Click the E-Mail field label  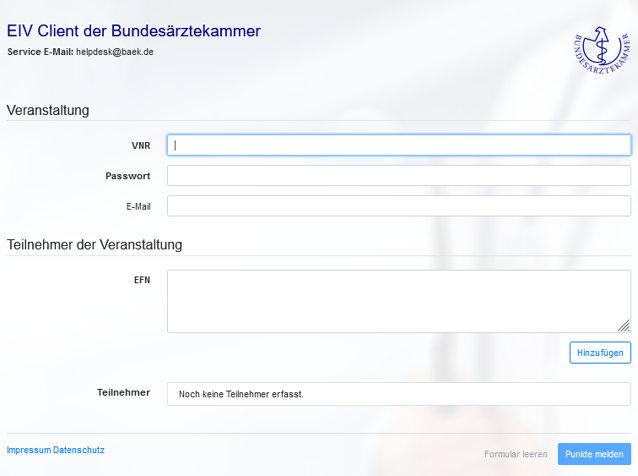pyautogui.click(x=138, y=207)
